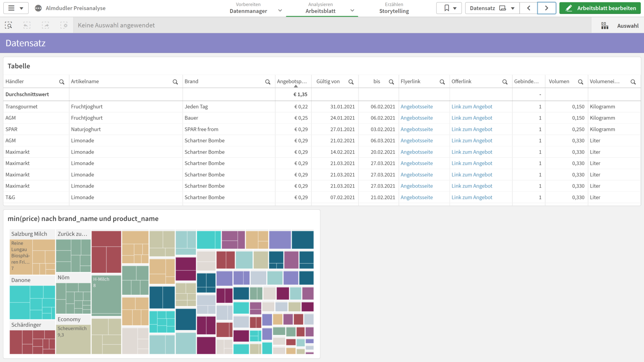This screenshot has height=362, width=644.
Task: Search in the Händler column
Action: pyautogui.click(x=62, y=82)
